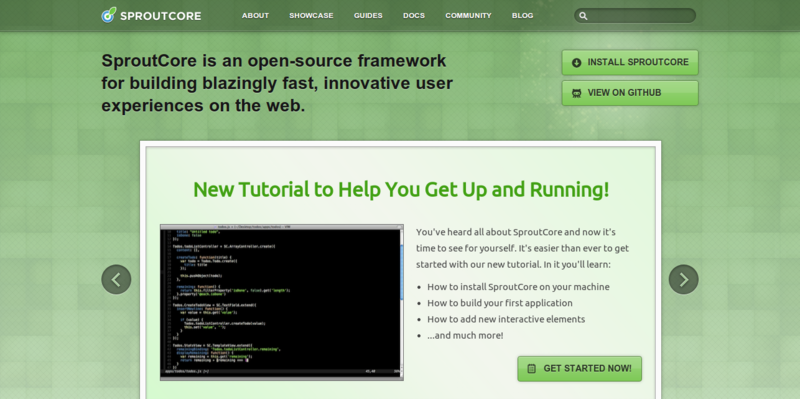This screenshot has width=800, height=399.
Task: Open the DOCS page
Action: coord(414,16)
